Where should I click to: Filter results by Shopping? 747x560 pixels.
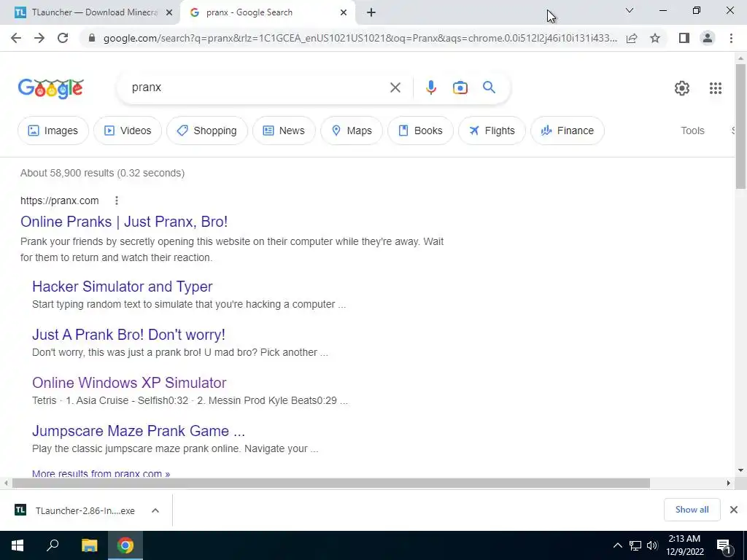click(206, 131)
